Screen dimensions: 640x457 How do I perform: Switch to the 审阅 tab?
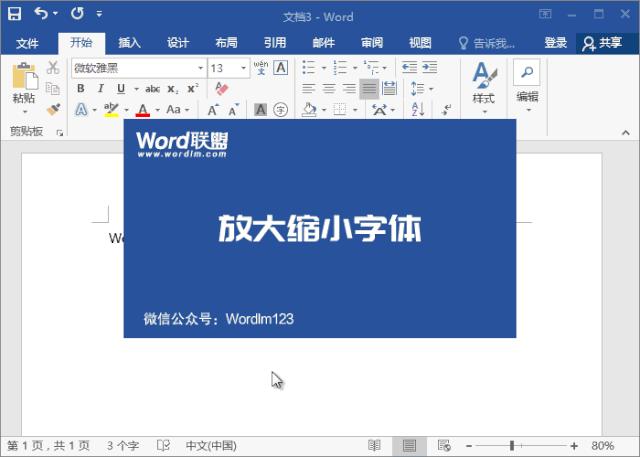372,42
